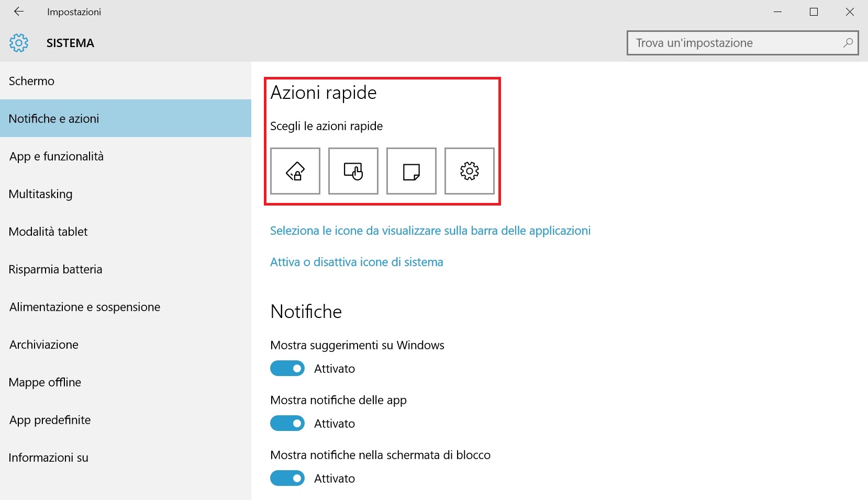
Task: Open App predefinite settings
Action: [x=126, y=420]
